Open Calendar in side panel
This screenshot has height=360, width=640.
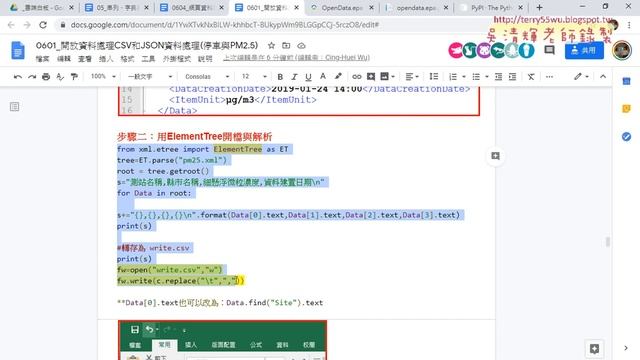627,82
